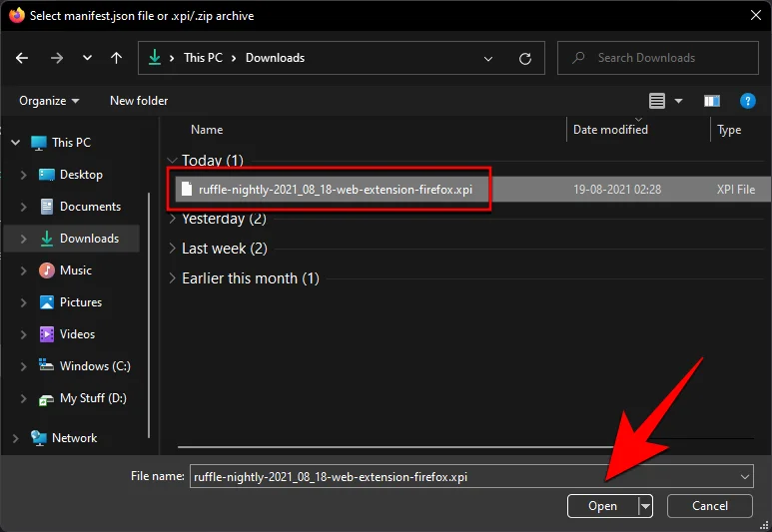Cancel the file selection dialog
This screenshot has height=532, width=772.
pyautogui.click(x=709, y=506)
